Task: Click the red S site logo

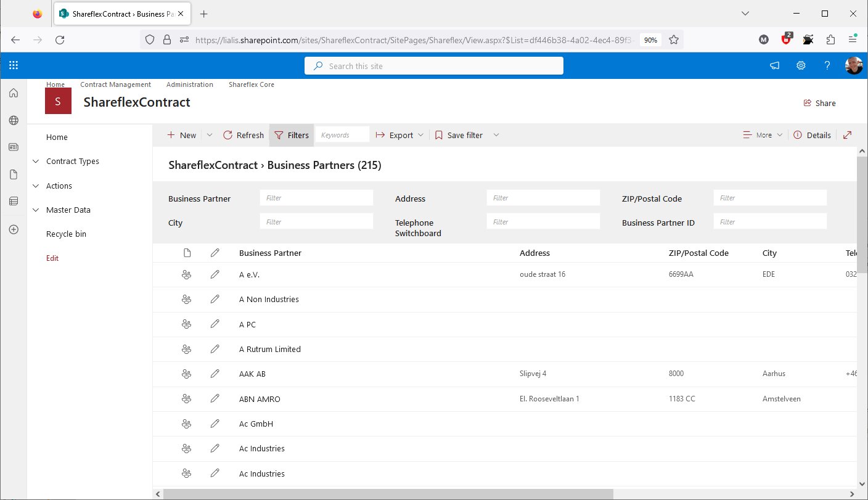Action: coord(58,101)
